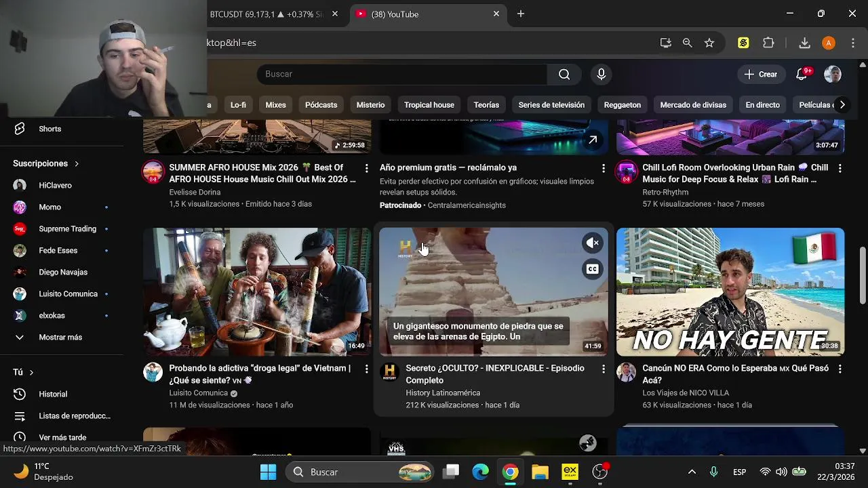
Task: Open a new browser tab
Action: pyautogui.click(x=521, y=14)
